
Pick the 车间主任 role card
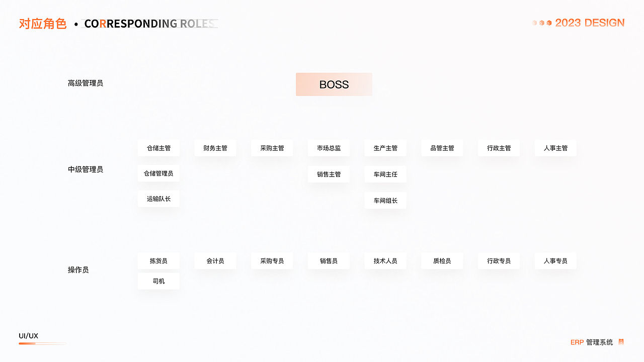[x=385, y=174]
